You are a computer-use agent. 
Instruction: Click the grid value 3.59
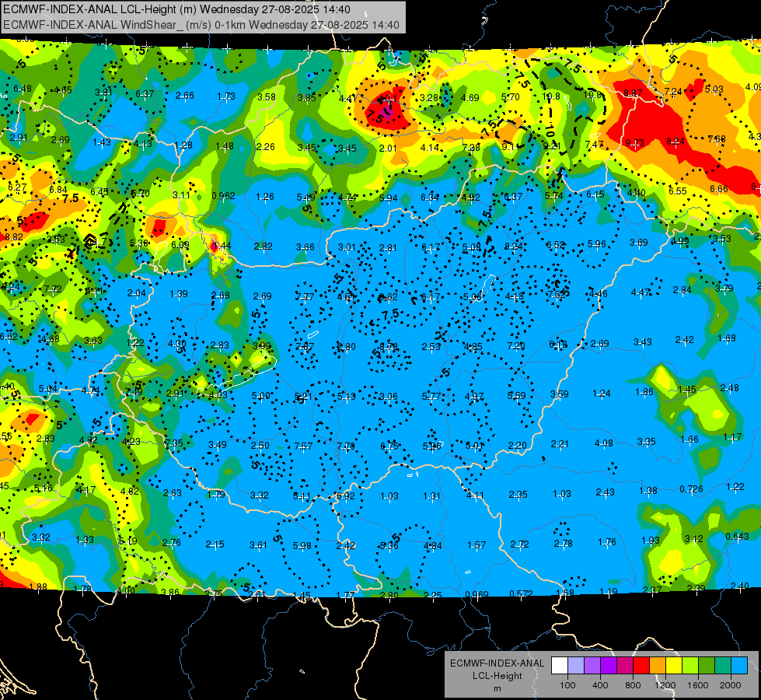pos(559,394)
